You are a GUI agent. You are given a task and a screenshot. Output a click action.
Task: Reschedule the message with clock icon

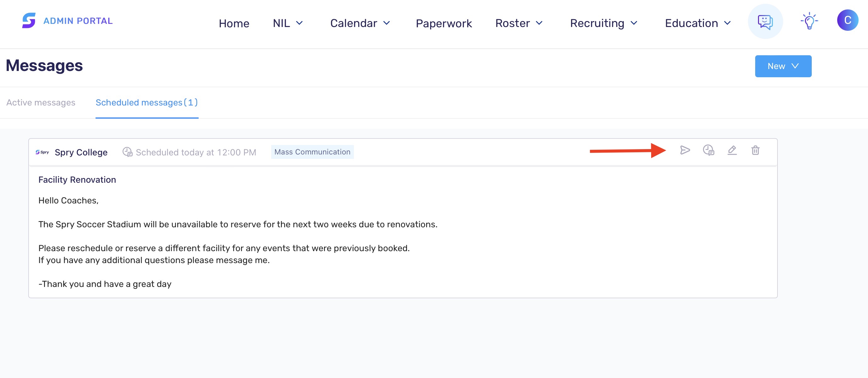pyautogui.click(x=708, y=150)
